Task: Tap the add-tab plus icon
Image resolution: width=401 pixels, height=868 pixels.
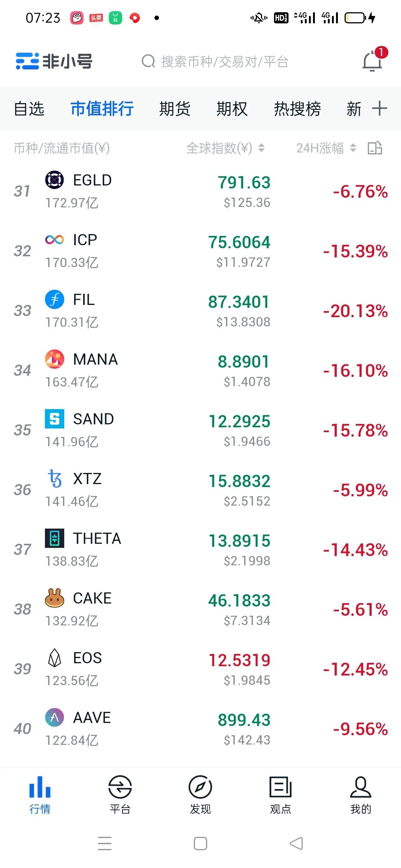Action: coord(379,108)
